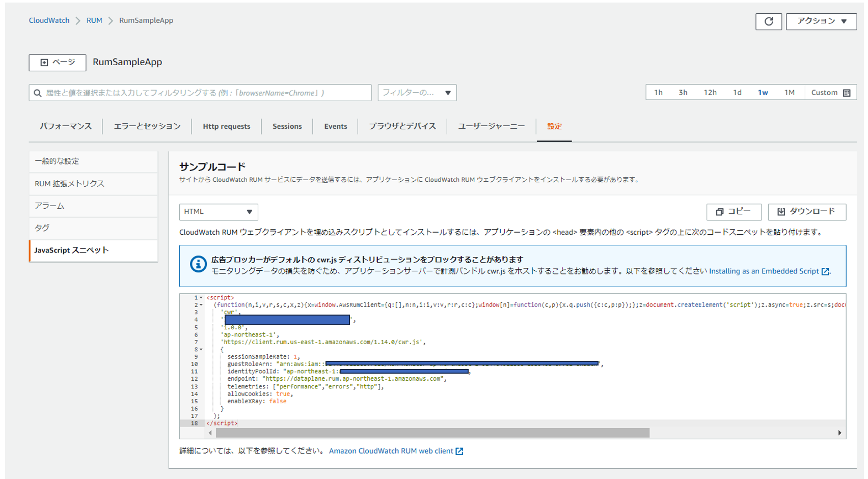The image size is (868, 479).
Task: Open the Http requests tab
Action: click(226, 126)
